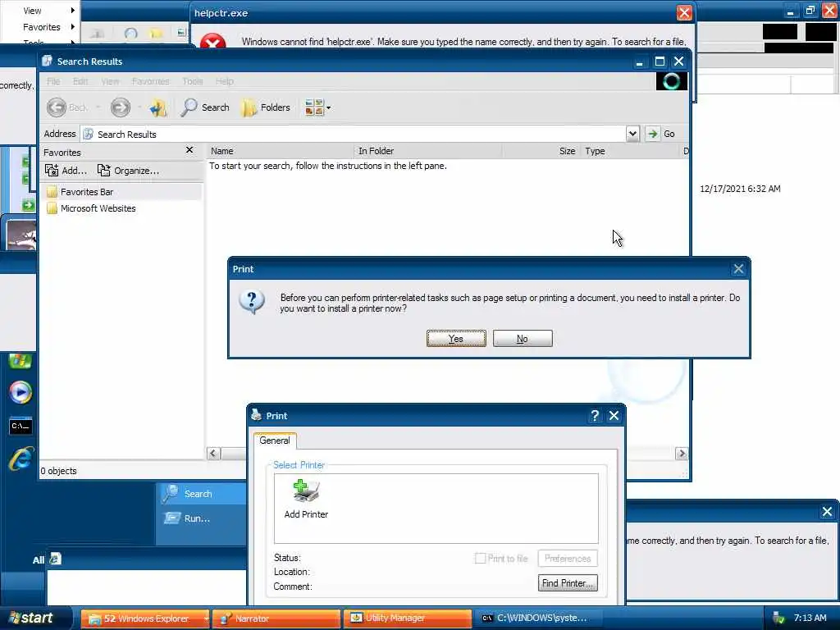Click the Forward arrow in Search Results

(x=120, y=107)
